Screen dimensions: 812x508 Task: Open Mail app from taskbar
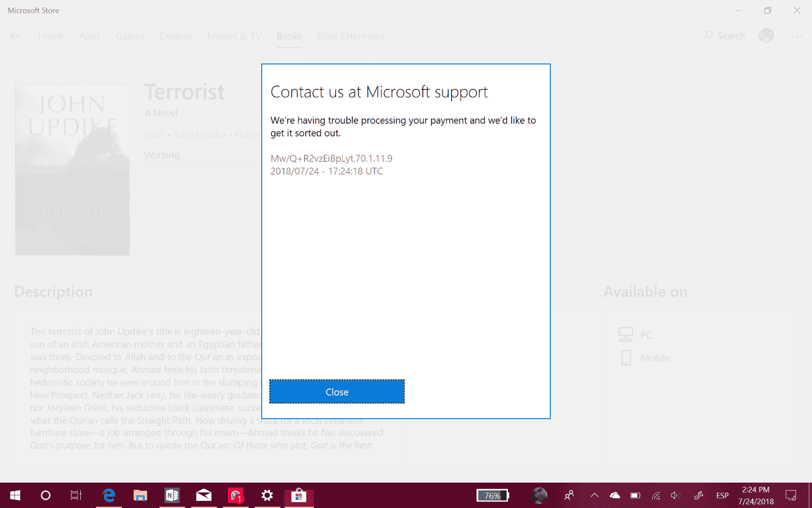point(203,495)
